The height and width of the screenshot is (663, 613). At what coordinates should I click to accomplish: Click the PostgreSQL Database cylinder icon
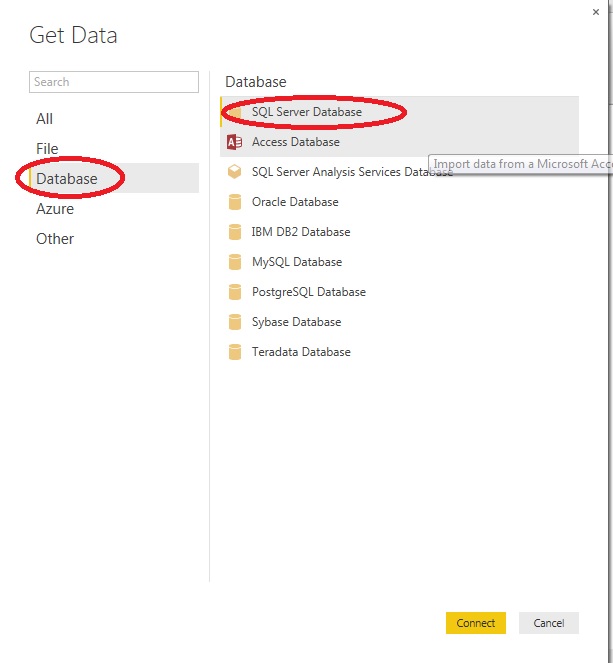[235, 292]
